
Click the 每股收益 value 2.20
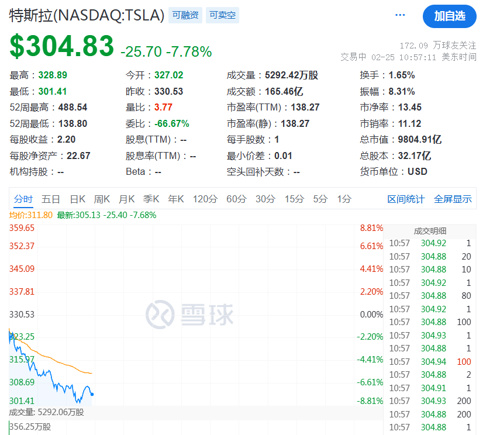coord(66,139)
